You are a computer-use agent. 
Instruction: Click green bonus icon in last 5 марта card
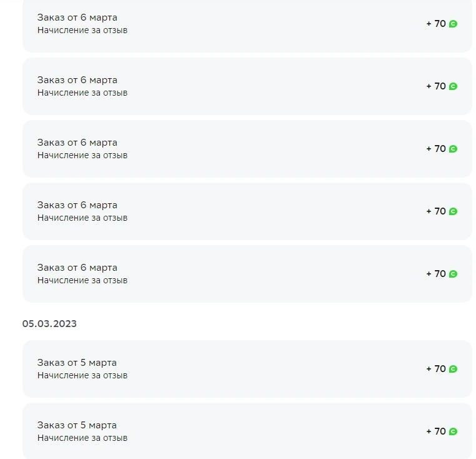pos(453,431)
